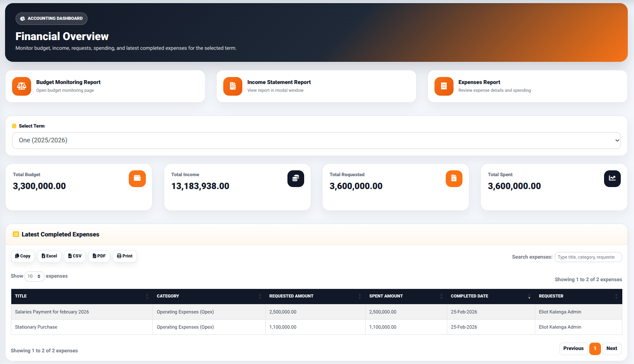Select page 1 in pagination
The height and width of the screenshot is (364, 634).
[595, 348]
